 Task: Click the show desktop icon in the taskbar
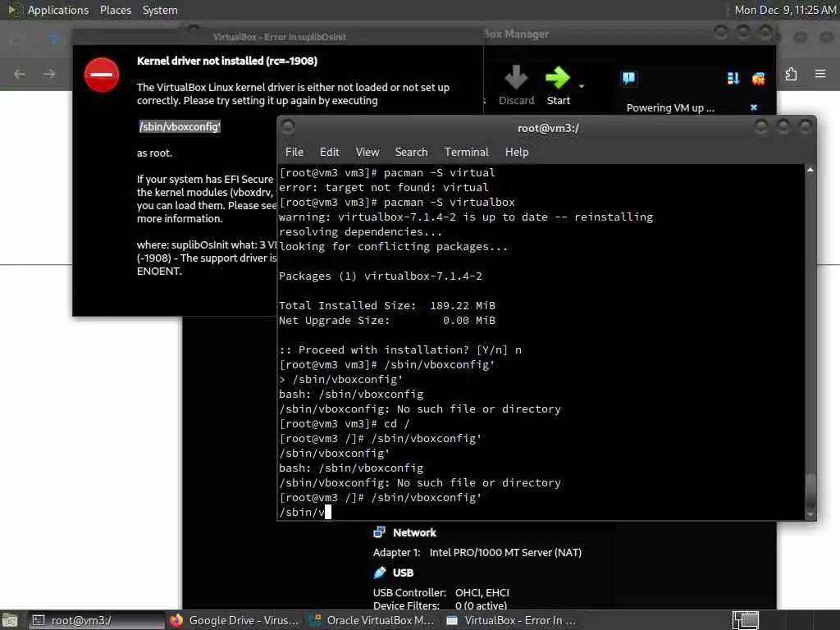(x=10, y=621)
